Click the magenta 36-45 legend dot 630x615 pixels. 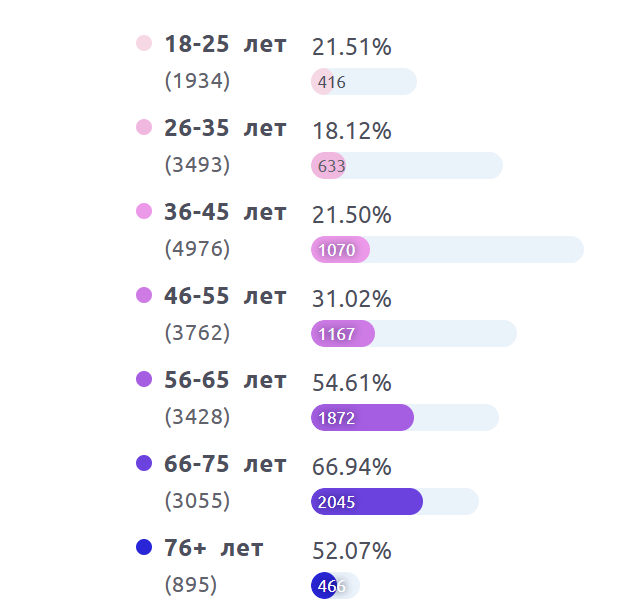tap(143, 211)
